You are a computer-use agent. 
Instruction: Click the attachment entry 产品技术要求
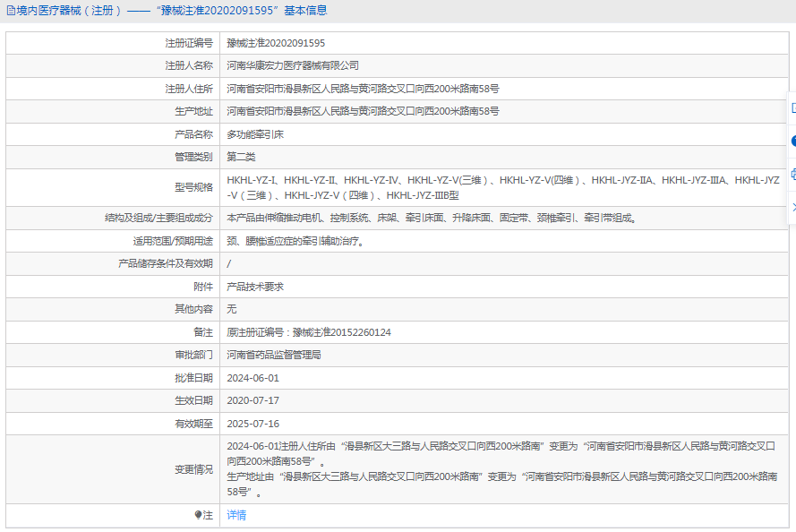tap(255, 287)
